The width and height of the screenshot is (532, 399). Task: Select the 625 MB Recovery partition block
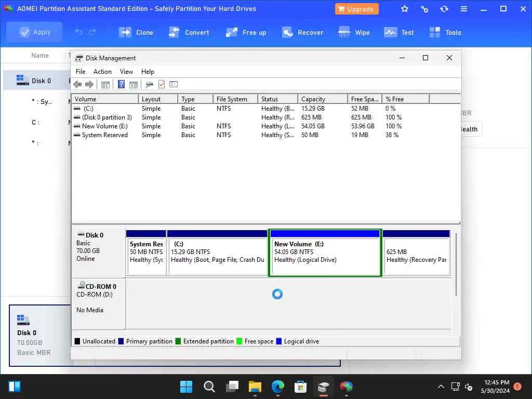416,253
